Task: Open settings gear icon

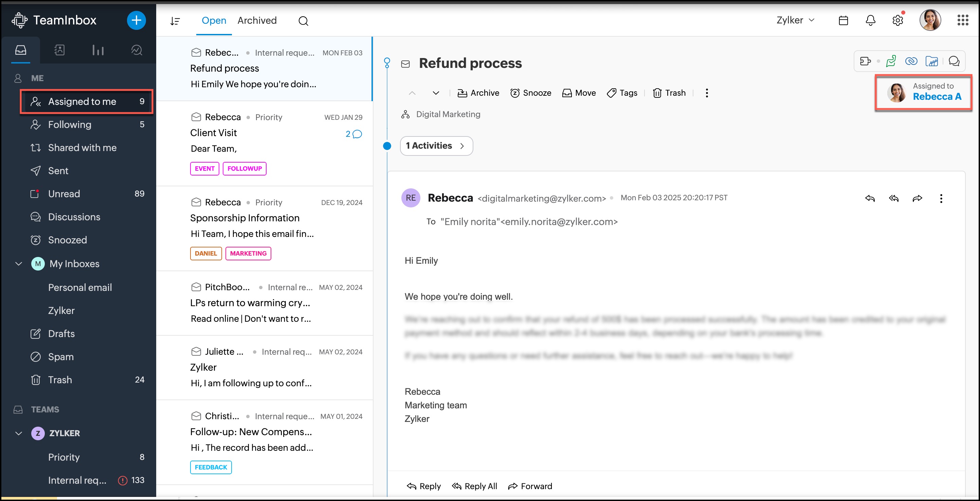Action: tap(897, 21)
